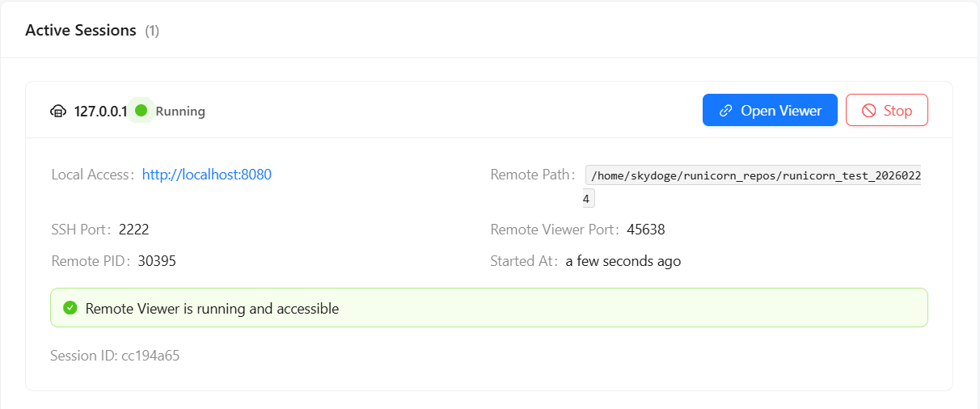Click the 127.0.0.1 host address

(x=101, y=112)
